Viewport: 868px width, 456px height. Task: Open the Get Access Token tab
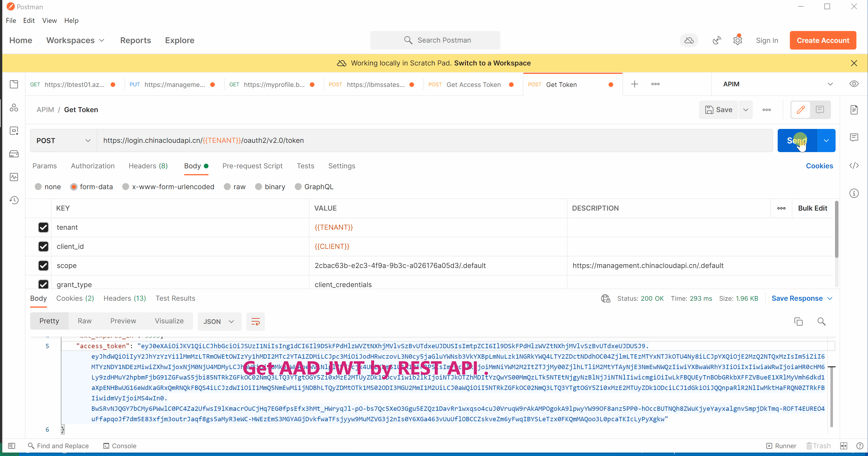point(473,85)
